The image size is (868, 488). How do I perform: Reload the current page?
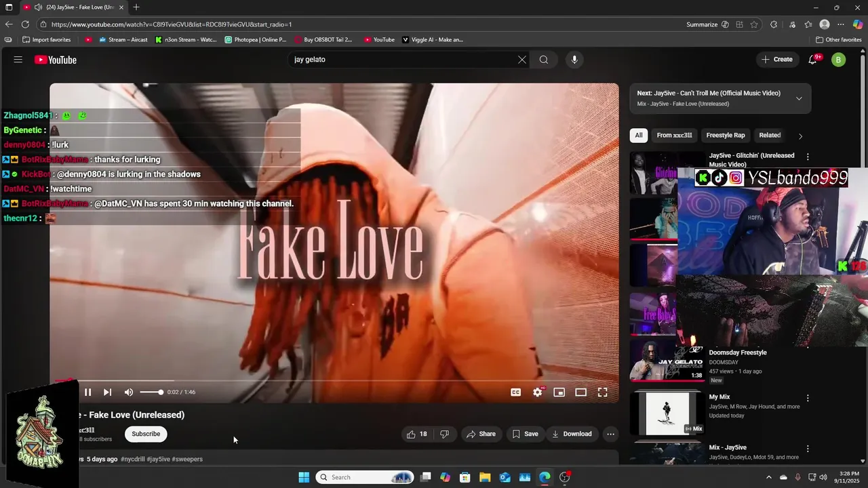tap(25, 24)
